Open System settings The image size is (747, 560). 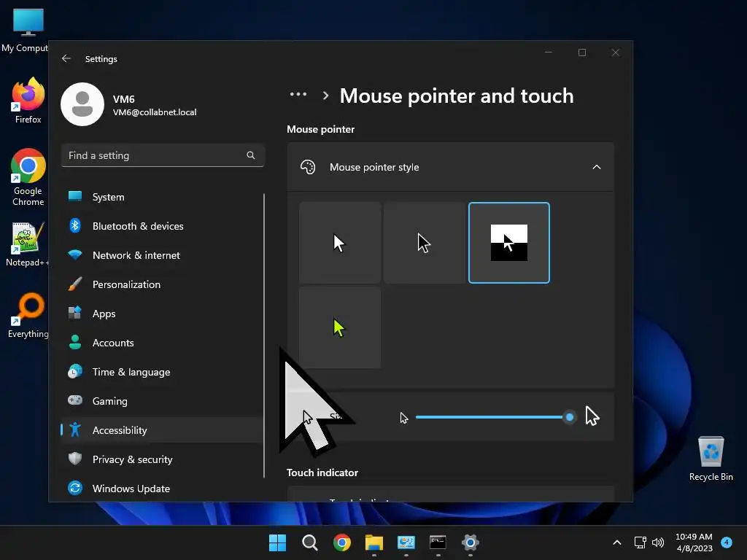tap(162, 197)
